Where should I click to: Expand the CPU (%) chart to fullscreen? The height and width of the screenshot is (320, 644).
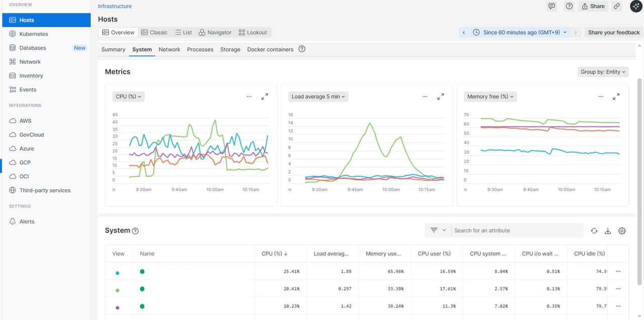point(265,97)
